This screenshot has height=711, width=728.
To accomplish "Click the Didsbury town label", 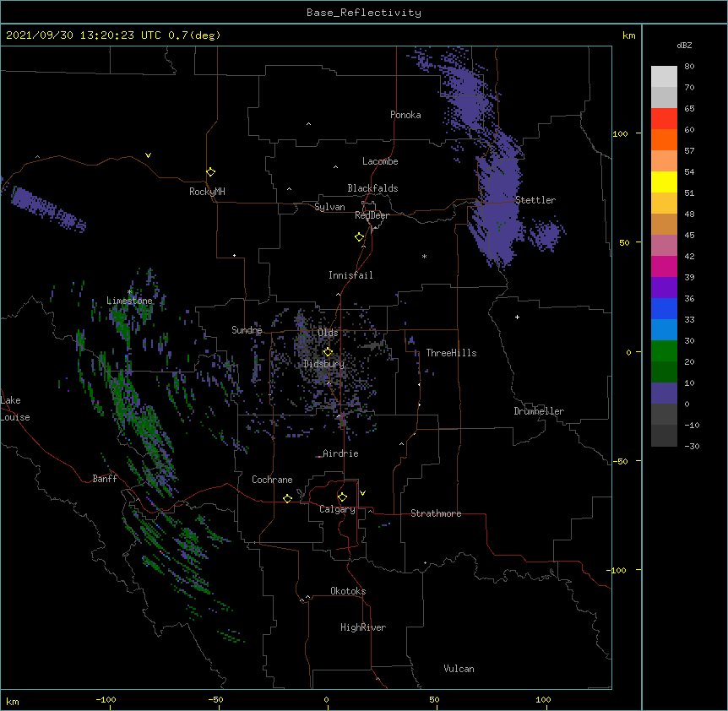I will pyautogui.click(x=324, y=364).
